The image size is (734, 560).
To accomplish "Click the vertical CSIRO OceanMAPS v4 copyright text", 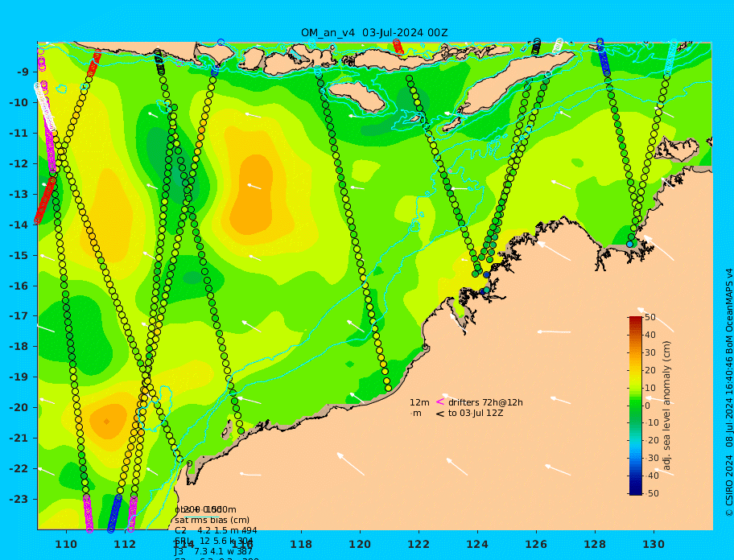I will pyautogui.click(x=729, y=393).
